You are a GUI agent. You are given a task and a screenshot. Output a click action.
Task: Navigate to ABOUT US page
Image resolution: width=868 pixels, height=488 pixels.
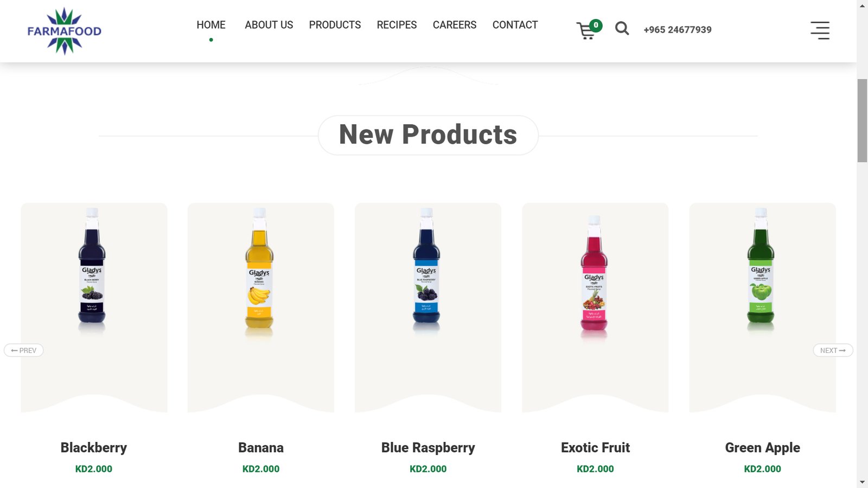pos(269,25)
